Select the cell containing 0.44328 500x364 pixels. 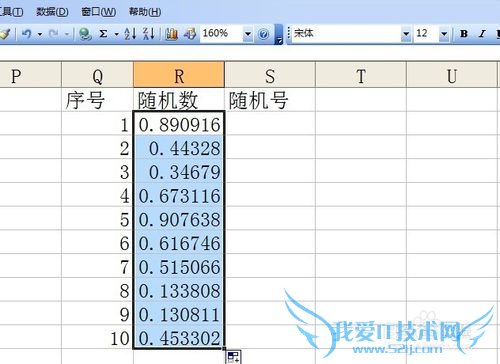pyautogui.click(x=179, y=147)
